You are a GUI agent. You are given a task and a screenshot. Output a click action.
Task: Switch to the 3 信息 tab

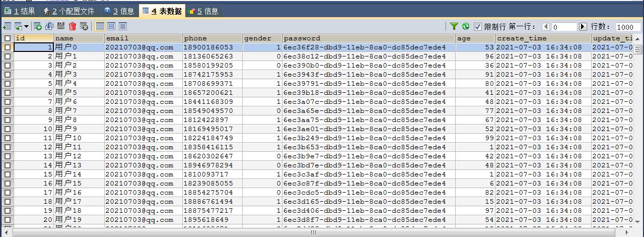click(119, 11)
